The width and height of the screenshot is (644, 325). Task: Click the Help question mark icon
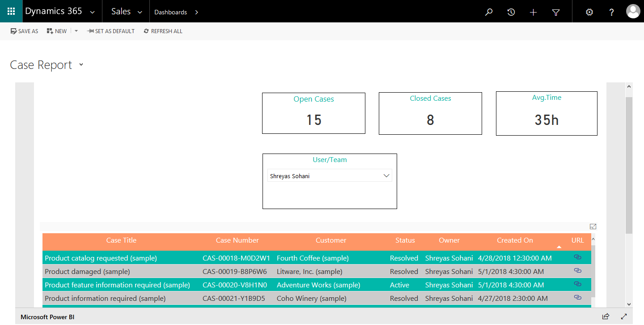611,12
